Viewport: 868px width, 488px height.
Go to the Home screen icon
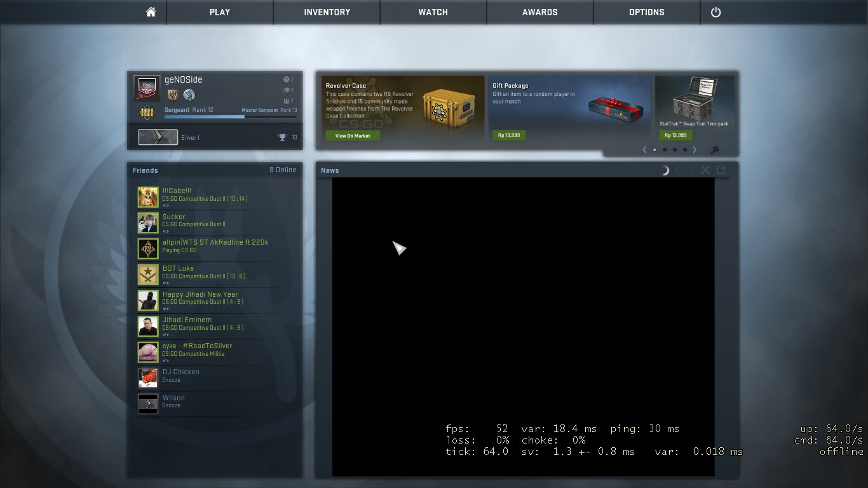(x=151, y=12)
